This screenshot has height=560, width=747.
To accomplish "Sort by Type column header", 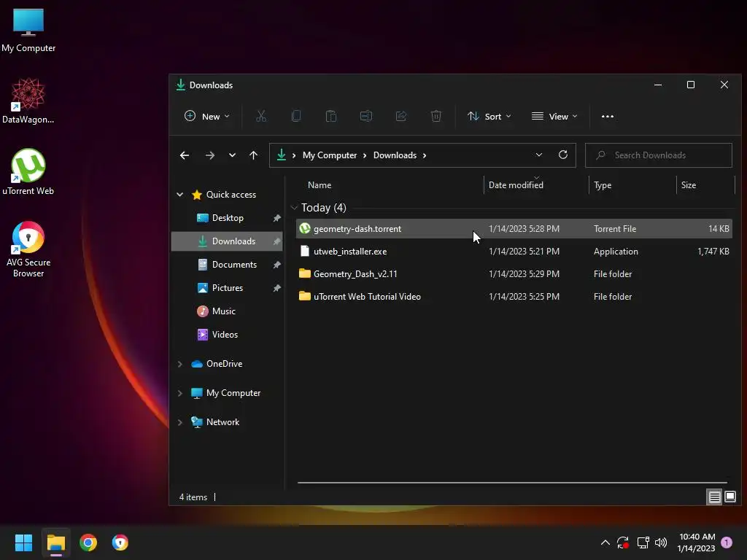I will (x=602, y=185).
